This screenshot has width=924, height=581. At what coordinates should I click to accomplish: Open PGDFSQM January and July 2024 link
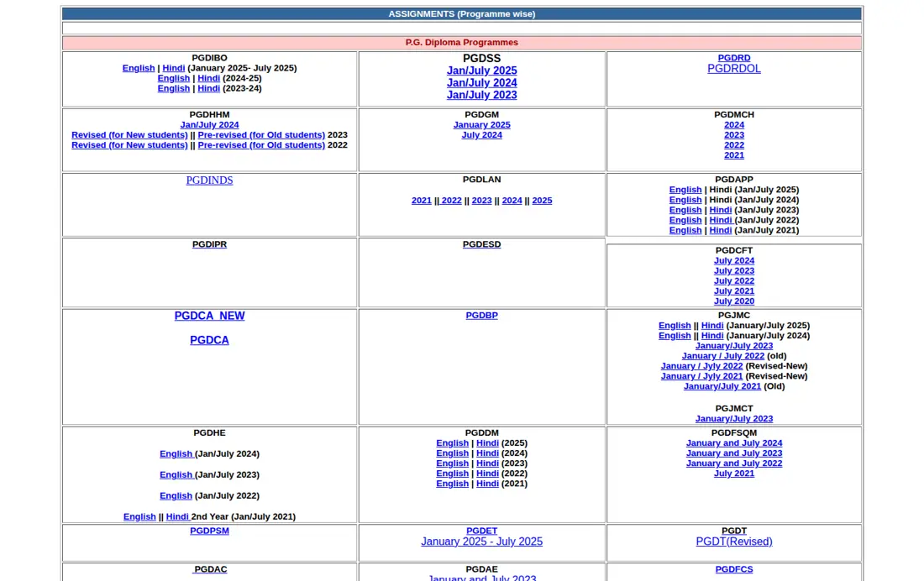733,443
